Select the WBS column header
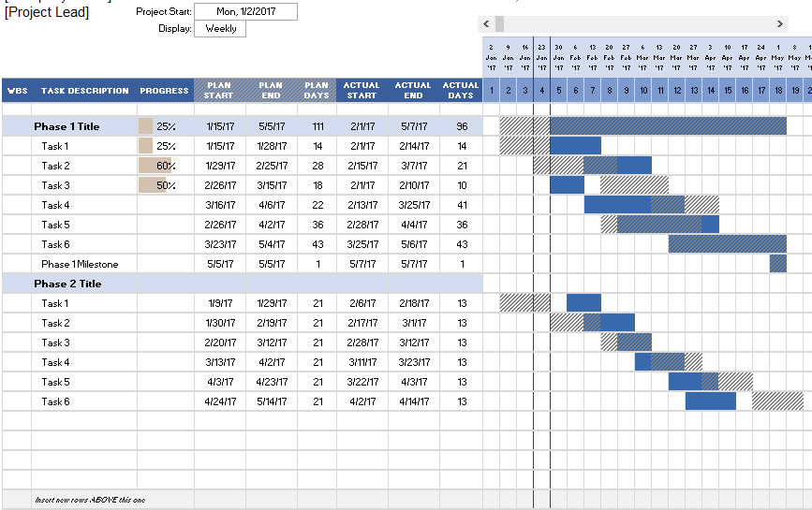 pos(17,91)
